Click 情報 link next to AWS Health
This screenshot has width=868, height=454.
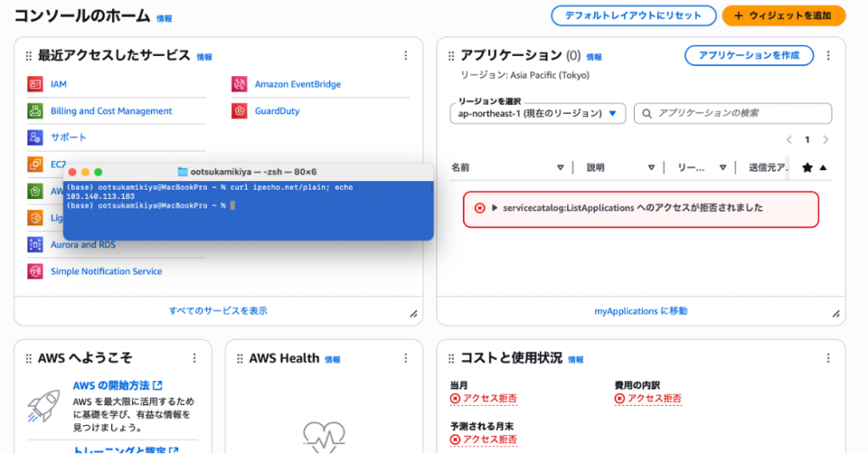(x=332, y=360)
